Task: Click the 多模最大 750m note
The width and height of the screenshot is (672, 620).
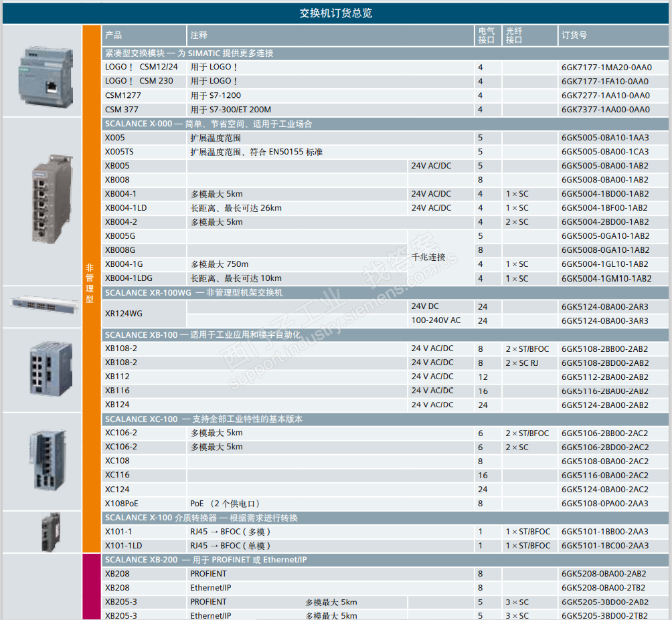Action: click(x=220, y=264)
